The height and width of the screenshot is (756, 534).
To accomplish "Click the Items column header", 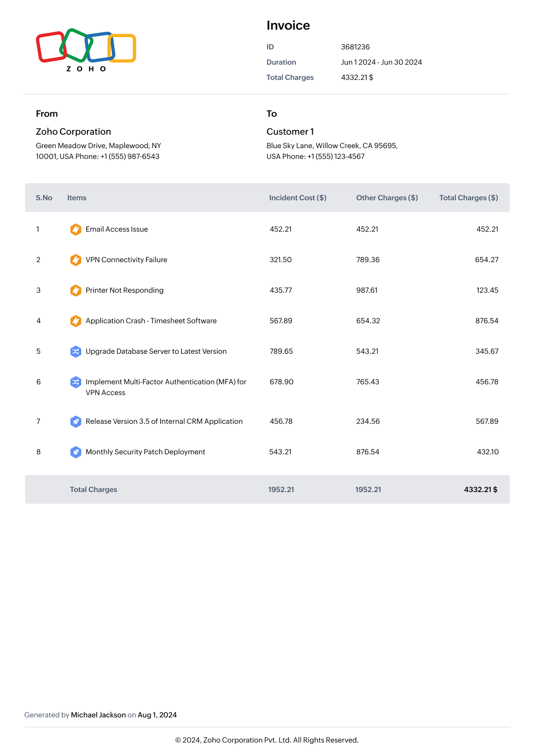I will pos(77,198).
